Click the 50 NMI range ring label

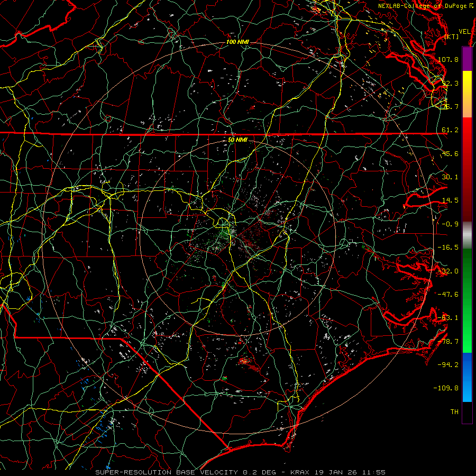(x=237, y=140)
